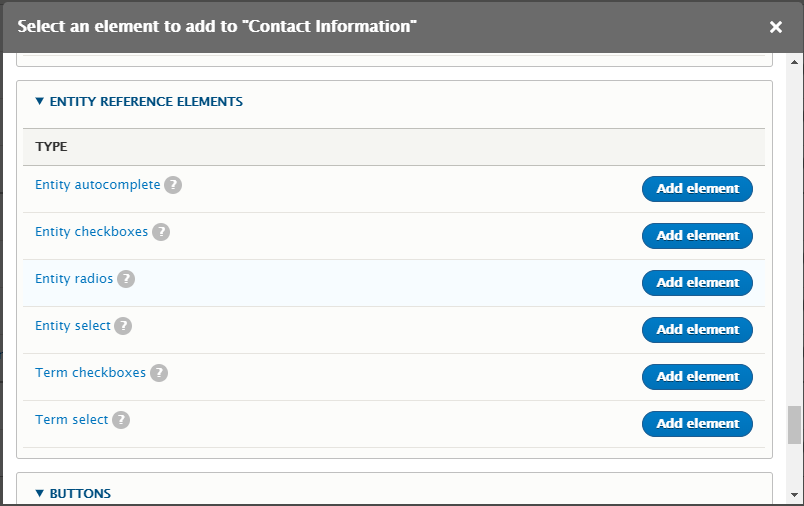Add element for Entity autocomplete
The height and width of the screenshot is (506, 804).
697,189
